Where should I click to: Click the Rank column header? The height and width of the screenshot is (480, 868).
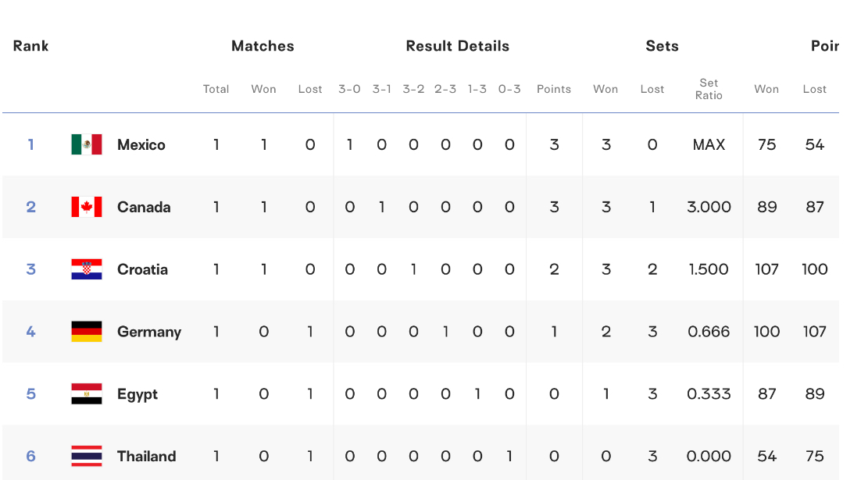(31, 46)
